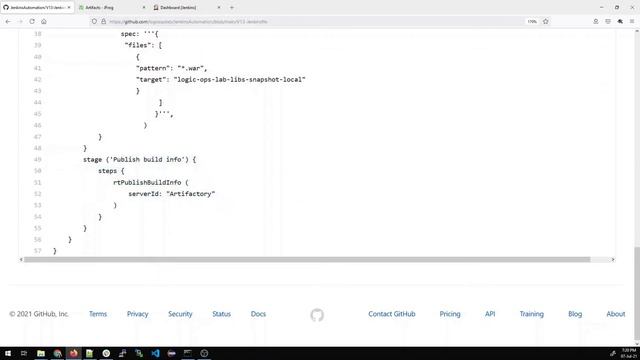Screen dimensions: 640x360
Task: Open a new browser tab
Action: 232,7
